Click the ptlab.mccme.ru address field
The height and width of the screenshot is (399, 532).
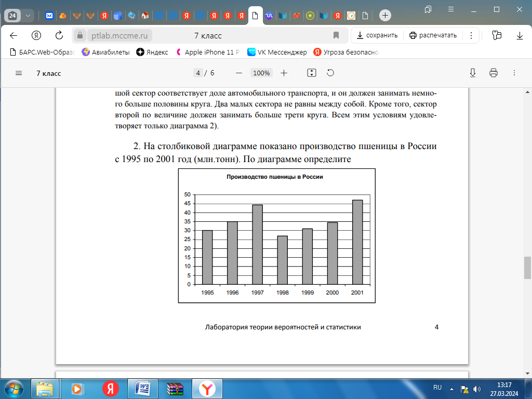(119, 35)
